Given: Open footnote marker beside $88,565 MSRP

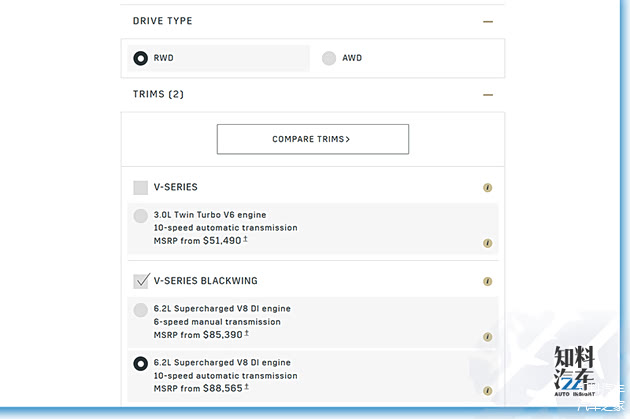Looking at the screenshot, I should pyautogui.click(x=246, y=386).
